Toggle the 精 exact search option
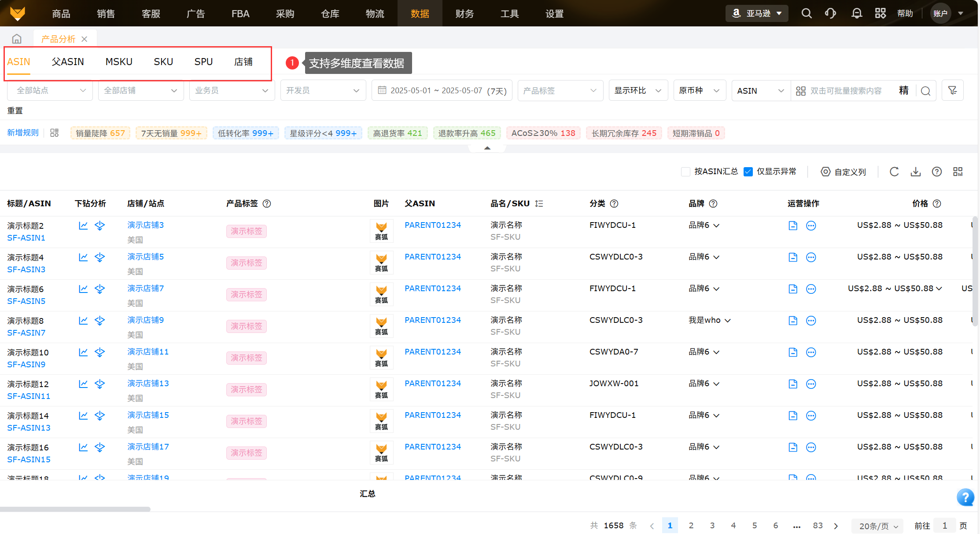The image size is (980, 534). [903, 91]
